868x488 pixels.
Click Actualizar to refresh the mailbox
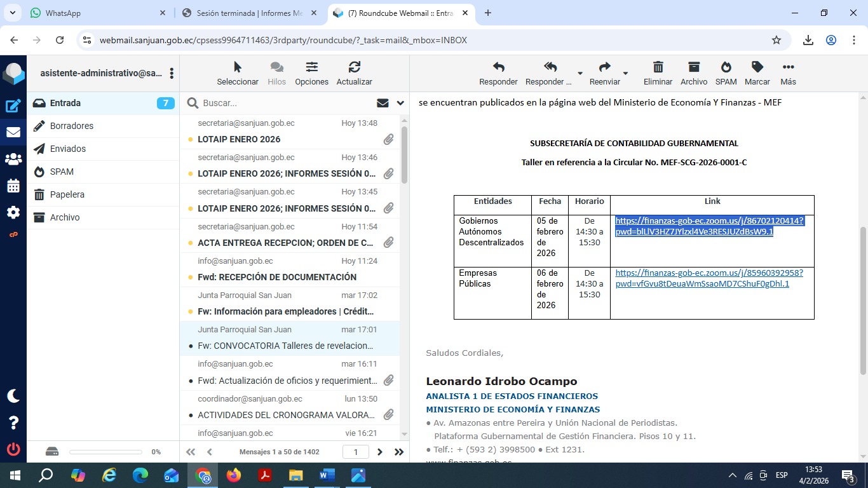click(x=354, y=73)
